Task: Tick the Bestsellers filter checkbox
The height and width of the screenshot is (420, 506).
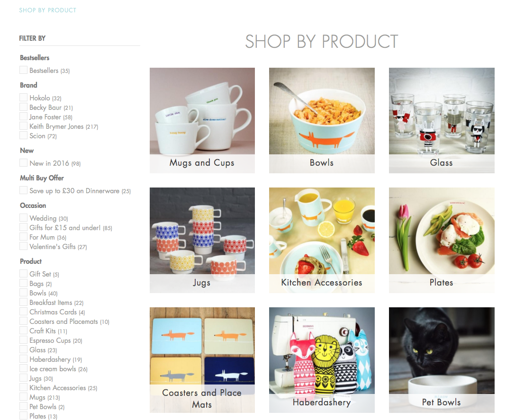Action: coord(23,70)
